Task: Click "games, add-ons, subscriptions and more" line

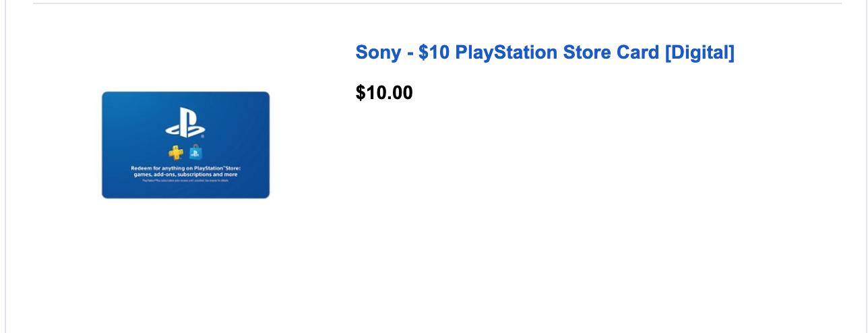Action: tap(185, 175)
